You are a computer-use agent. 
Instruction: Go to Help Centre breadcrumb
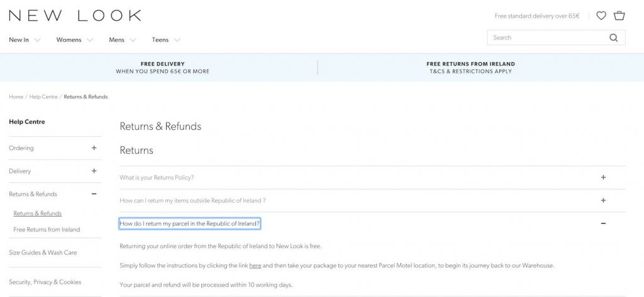tap(43, 97)
